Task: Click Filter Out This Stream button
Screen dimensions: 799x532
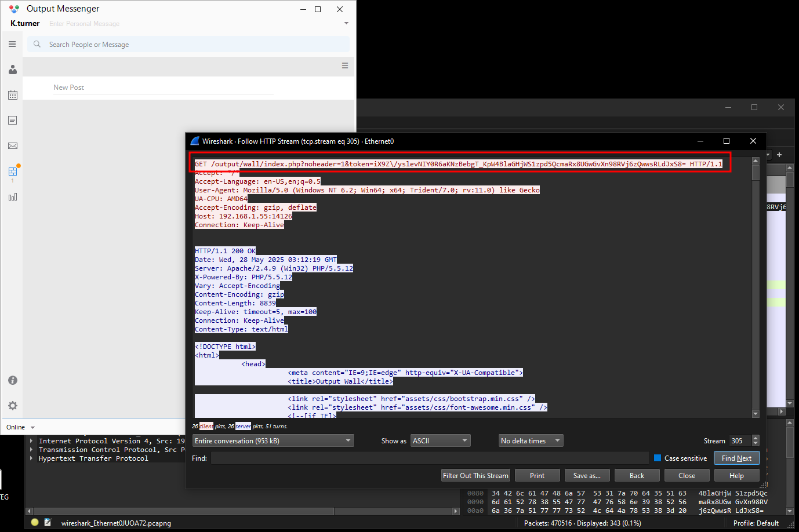Action: (x=475, y=475)
